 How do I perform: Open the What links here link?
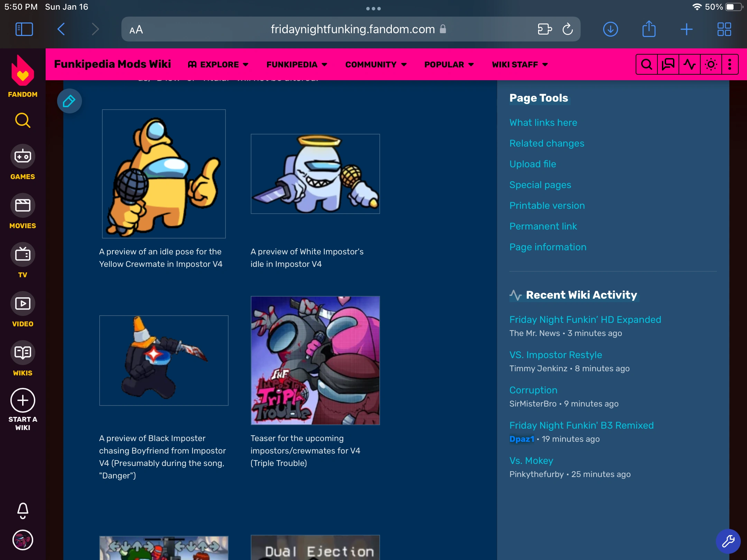tap(543, 123)
